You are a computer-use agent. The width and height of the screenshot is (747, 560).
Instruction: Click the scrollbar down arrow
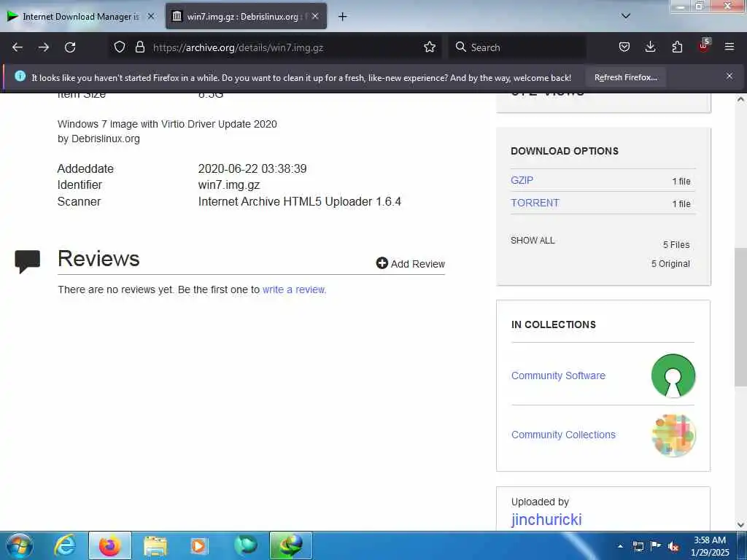[x=740, y=525]
